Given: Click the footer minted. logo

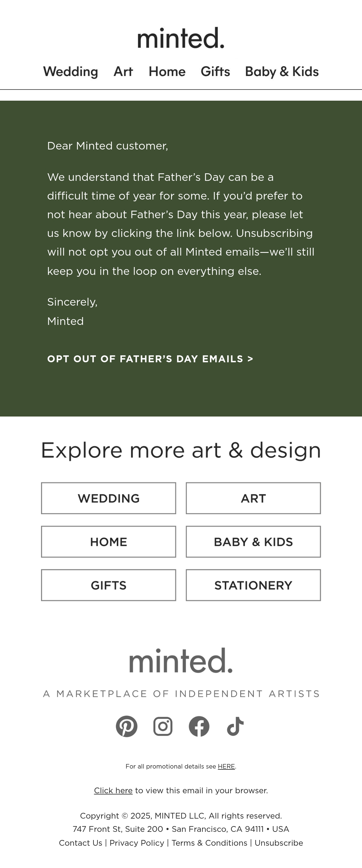Looking at the screenshot, I should (181, 660).
